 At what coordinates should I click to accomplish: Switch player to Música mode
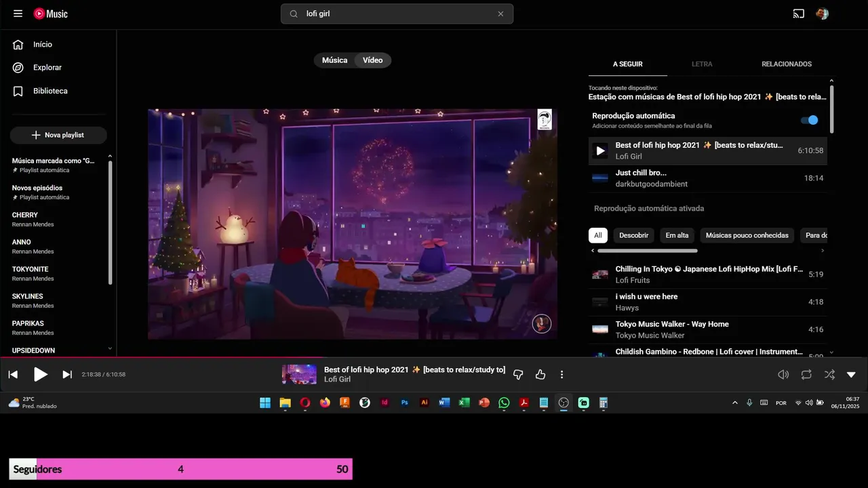334,60
